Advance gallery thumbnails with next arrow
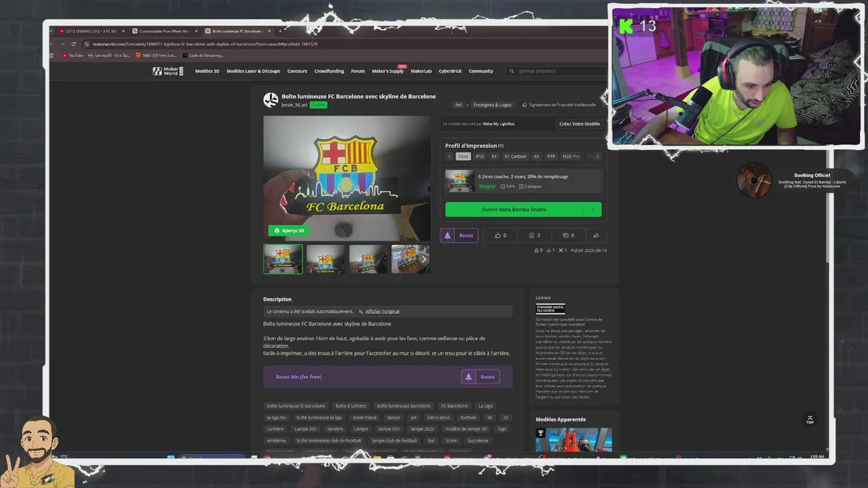Image resolution: width=868 pixels, height=488 pixels. (424, 259)
